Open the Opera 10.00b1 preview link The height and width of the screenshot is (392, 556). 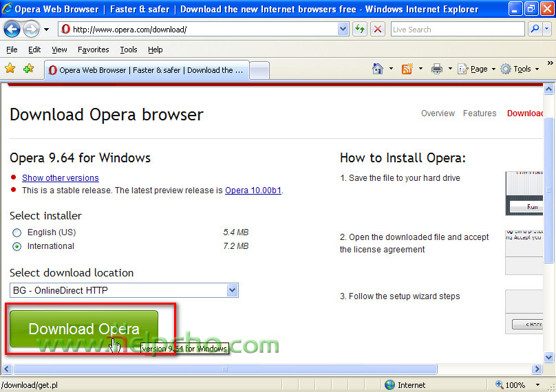[253, 190]
